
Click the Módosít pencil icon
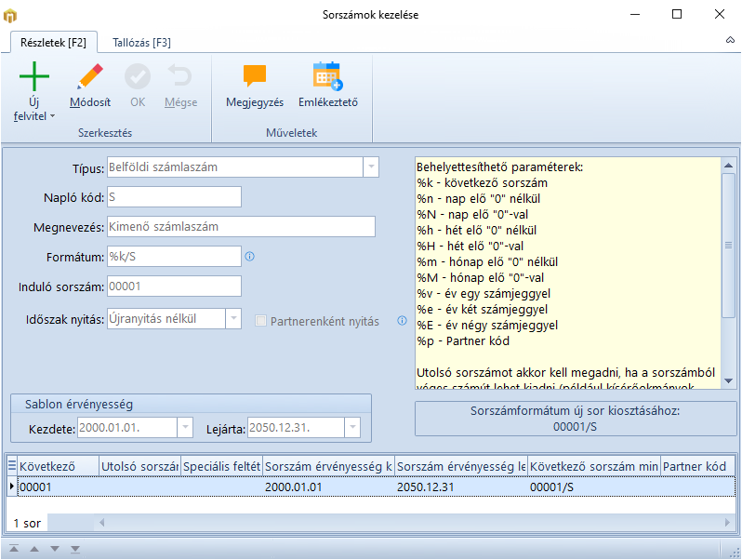pos(90,77)
